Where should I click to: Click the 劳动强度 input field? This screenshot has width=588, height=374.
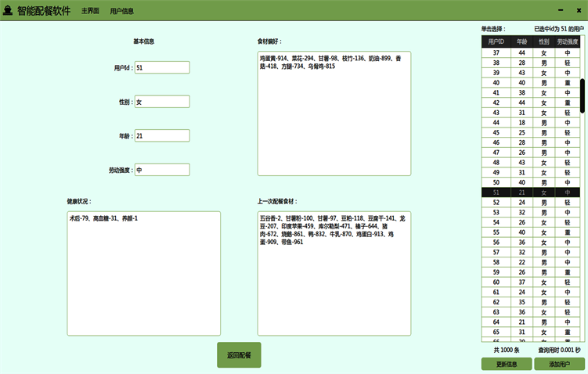point(162,170)
